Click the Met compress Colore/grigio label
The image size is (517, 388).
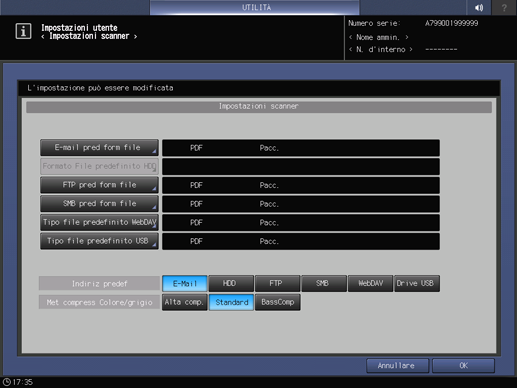point(99,302)
